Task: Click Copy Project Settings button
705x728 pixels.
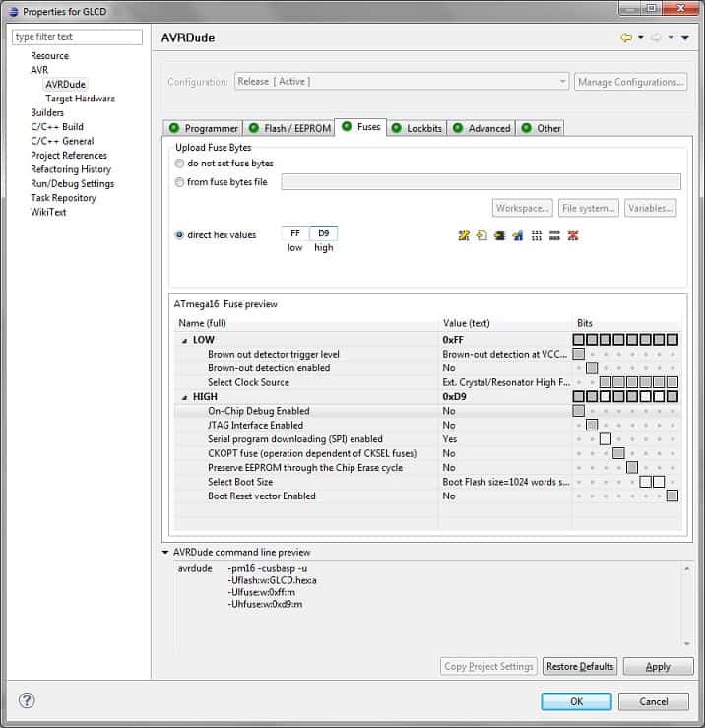Action: (488, 666)
